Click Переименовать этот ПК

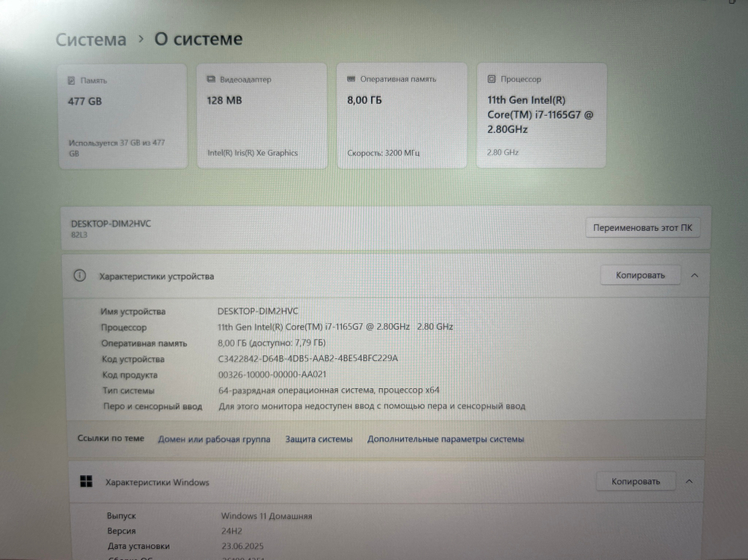coord(642,227)
